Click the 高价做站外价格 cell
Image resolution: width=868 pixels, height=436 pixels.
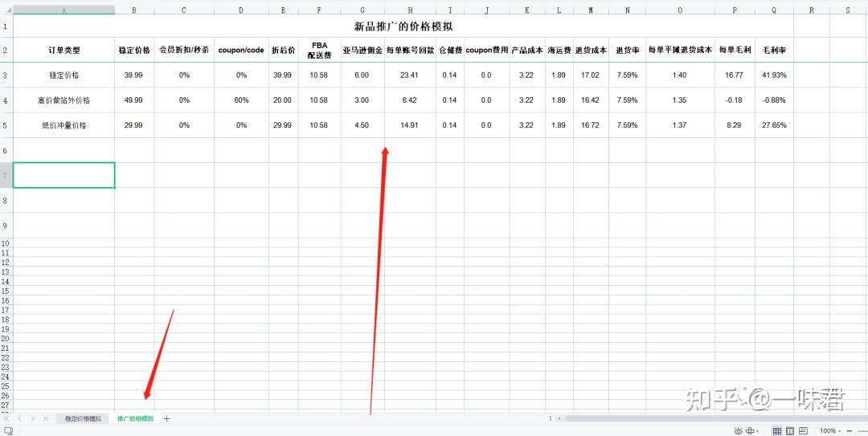(x=63, y=100)
